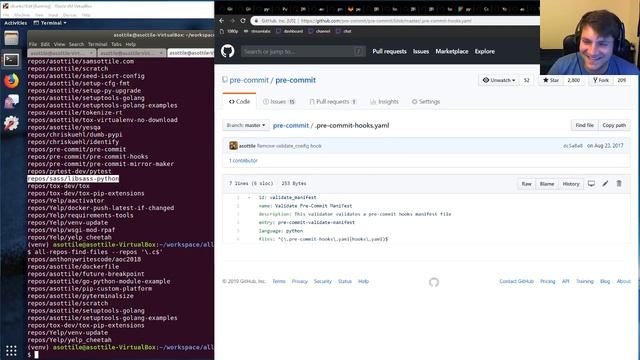The height and width of the screenshot is (360, 640).
Task: Go back in the browser
Action: click(x=222, y=20)
